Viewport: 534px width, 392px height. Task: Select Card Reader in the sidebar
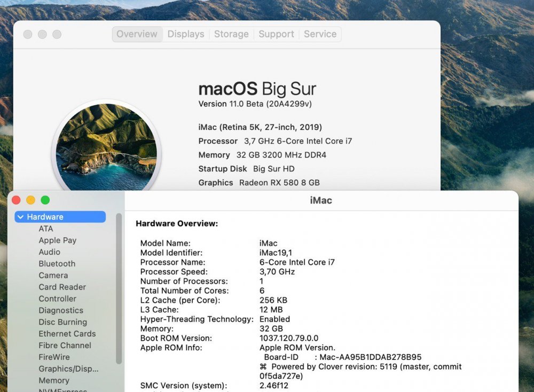(x=62, y=287)
